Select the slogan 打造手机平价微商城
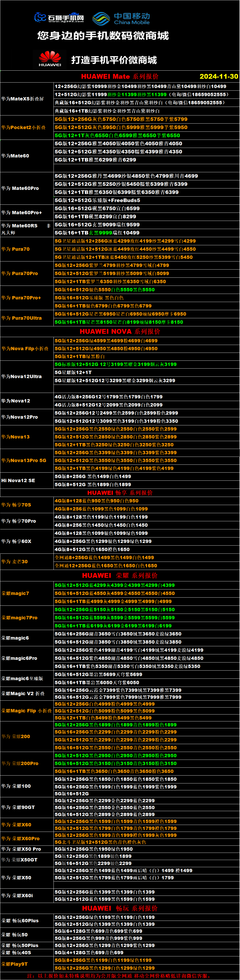The height and width of the screenshot is (980, 240). [x=114, y=60]
